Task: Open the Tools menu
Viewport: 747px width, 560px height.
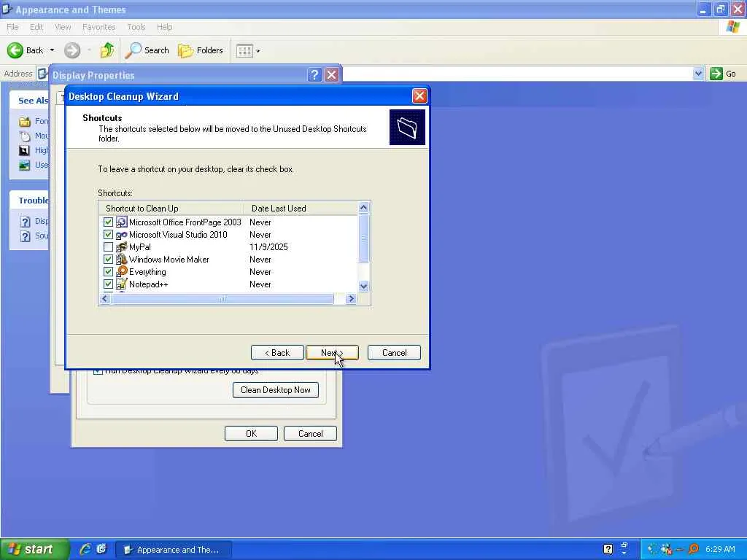Action: click(136, 27)
